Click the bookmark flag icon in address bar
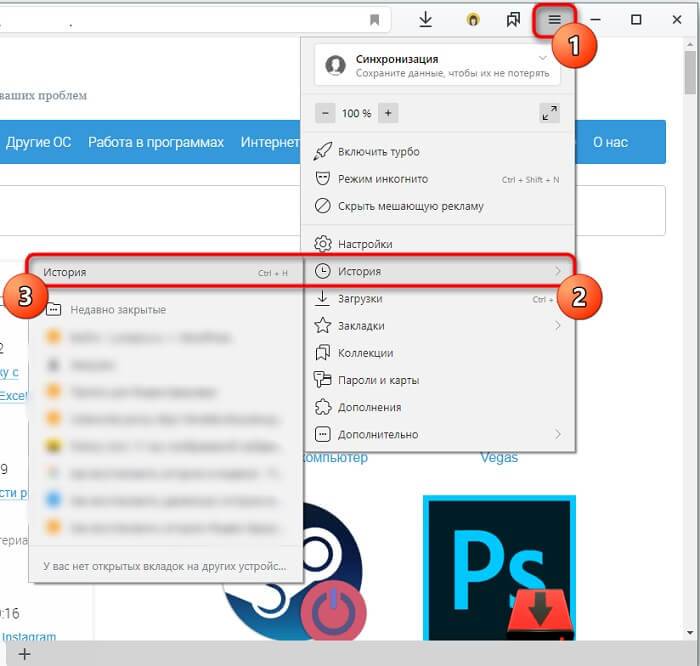 (375, 20)
